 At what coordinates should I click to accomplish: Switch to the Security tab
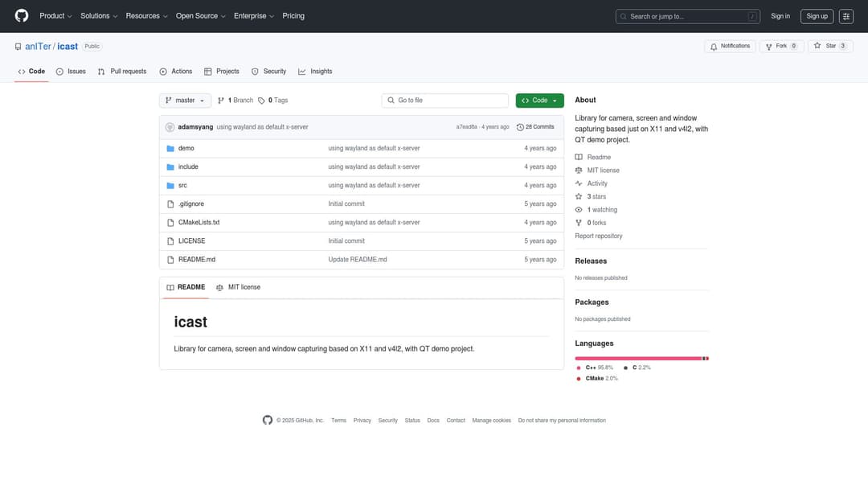coord(268,72)
